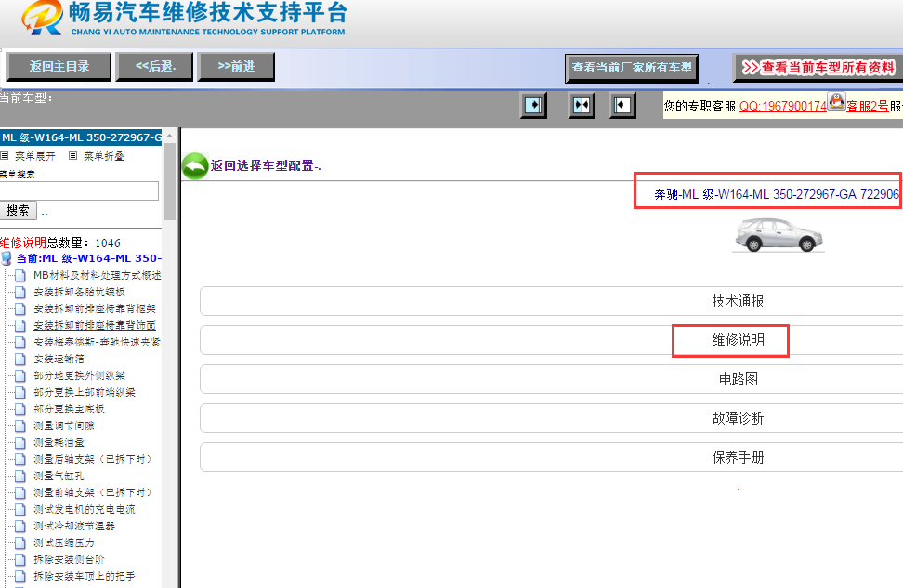903x588 pixels.
Task: Open 测试发电机的充电电流 tree item
Action: pos(85,509)
